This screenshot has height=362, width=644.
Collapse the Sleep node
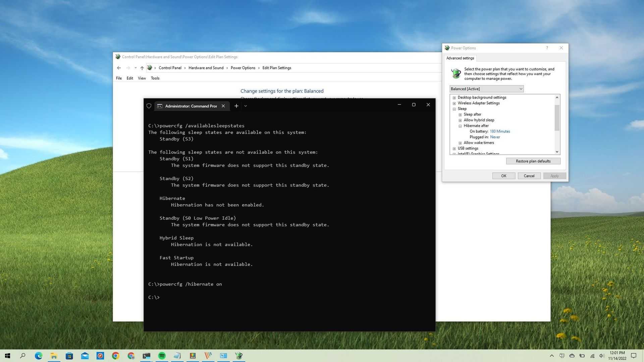(x=454, y=109)
